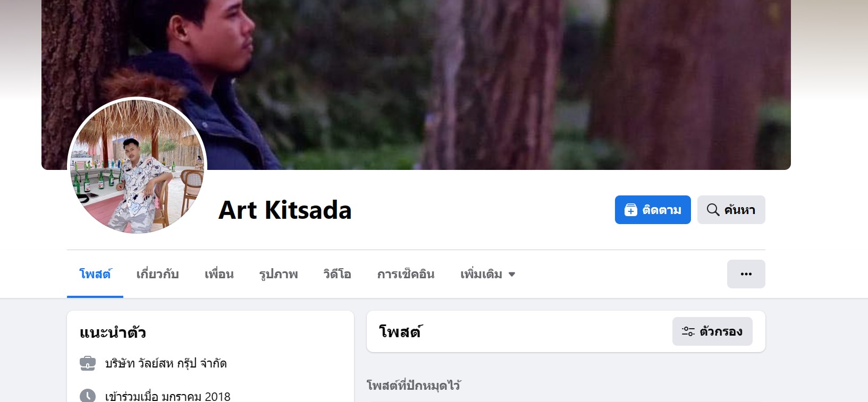Image resolution: width=868 pixels, height=402 pixels.
Task: Click the Art Kitsada profile name
Action: [285, 210]
